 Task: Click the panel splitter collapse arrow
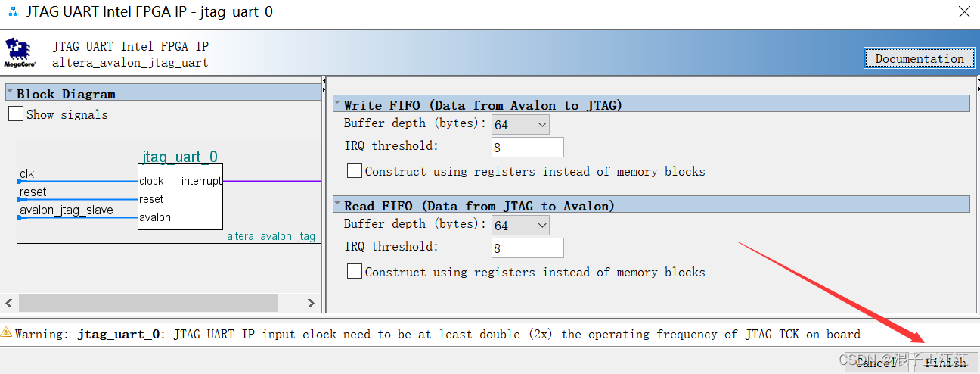pos(324,80)
